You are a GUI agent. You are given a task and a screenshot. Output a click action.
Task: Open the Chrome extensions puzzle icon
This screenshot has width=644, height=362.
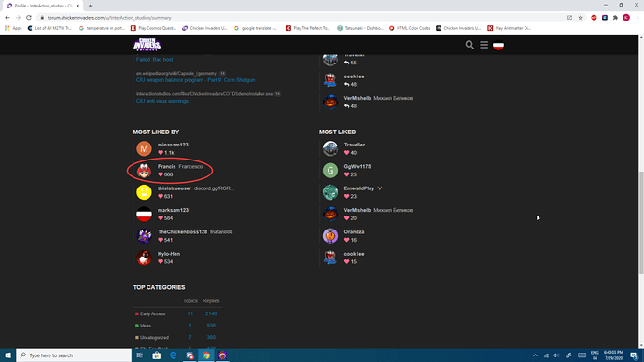615,18
